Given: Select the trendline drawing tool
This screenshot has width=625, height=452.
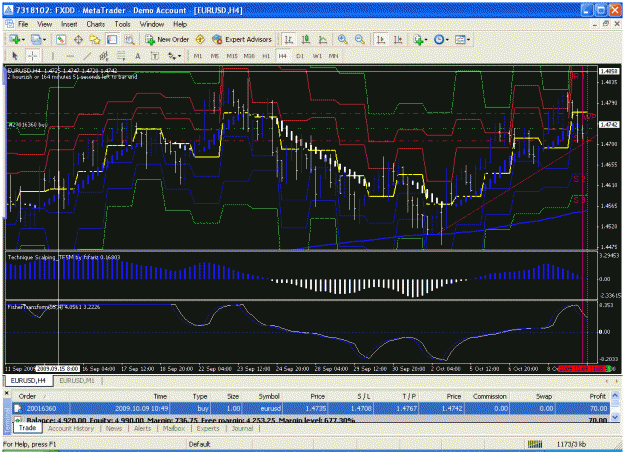Looking at the screenshot, I should pyautogui.click(x=87, y=56).
